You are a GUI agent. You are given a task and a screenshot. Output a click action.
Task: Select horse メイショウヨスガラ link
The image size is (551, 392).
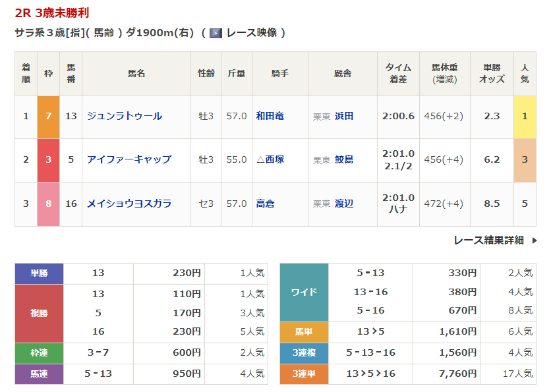click(129, 204)
